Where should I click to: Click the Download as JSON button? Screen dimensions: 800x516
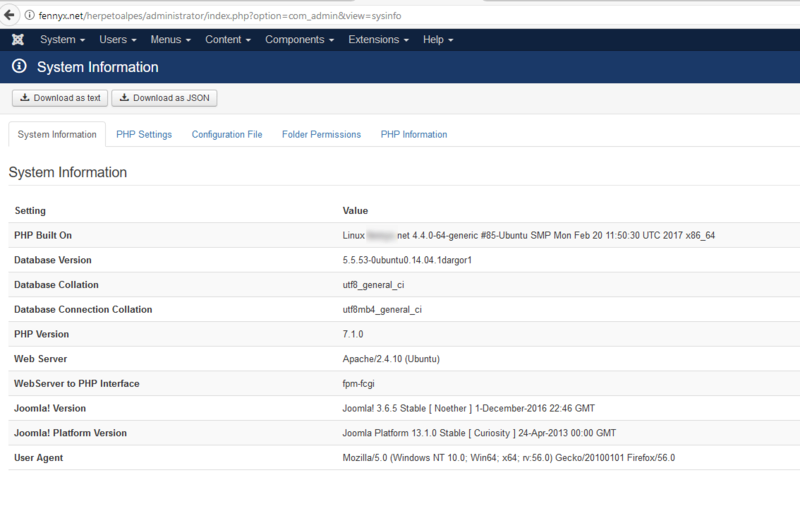tap(164, 97)
